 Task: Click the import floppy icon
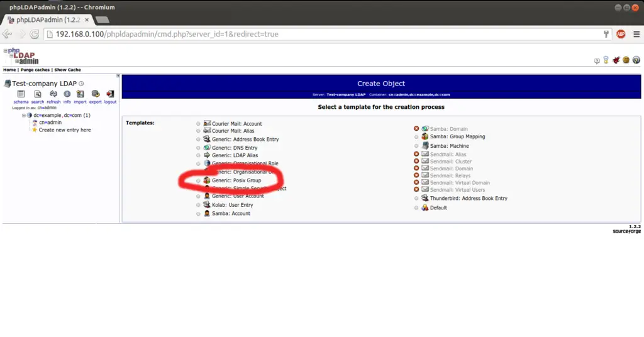[80, 94]
